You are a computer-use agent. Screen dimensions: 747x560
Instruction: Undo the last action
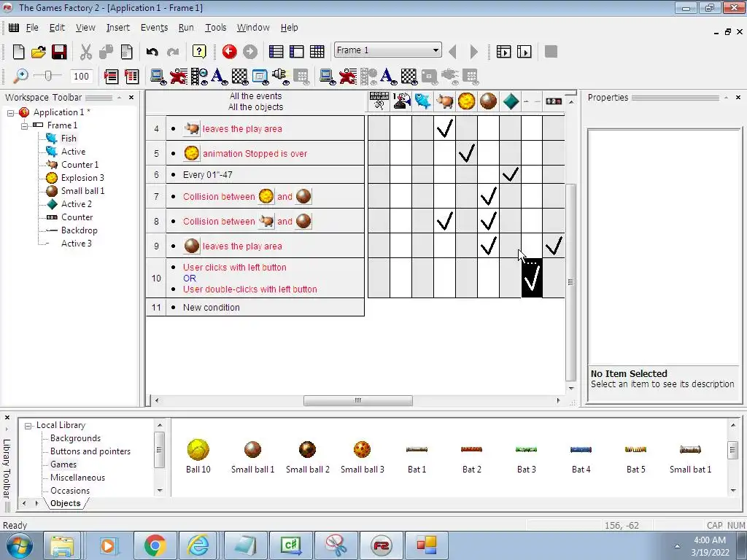152,52
